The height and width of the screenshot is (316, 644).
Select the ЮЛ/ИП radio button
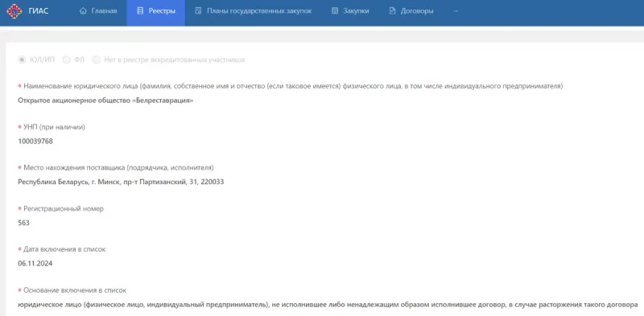(22, 60)
